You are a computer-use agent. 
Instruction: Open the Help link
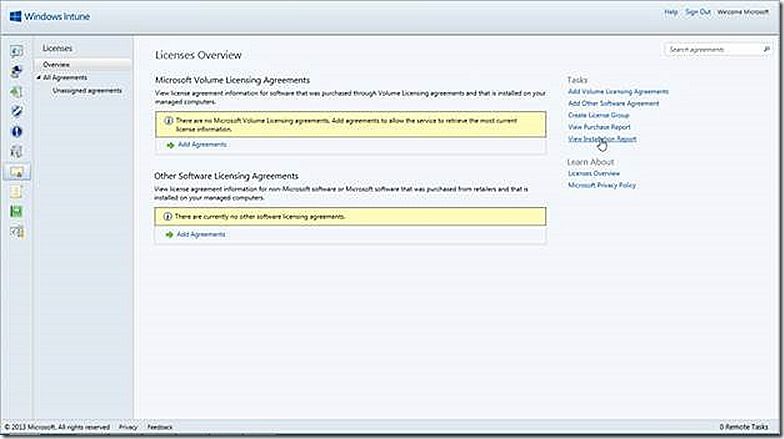click(x=671, y=12)
